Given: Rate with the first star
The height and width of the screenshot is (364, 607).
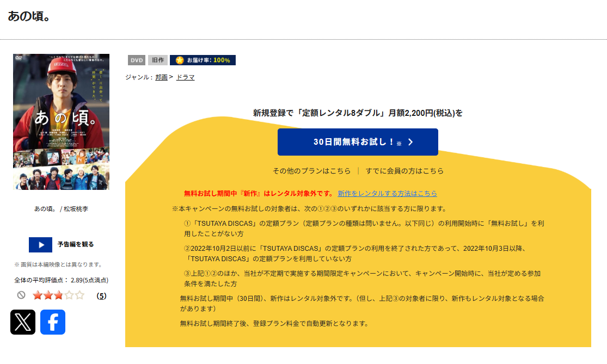Looking at the screenshot, I should tap(38, 295).
